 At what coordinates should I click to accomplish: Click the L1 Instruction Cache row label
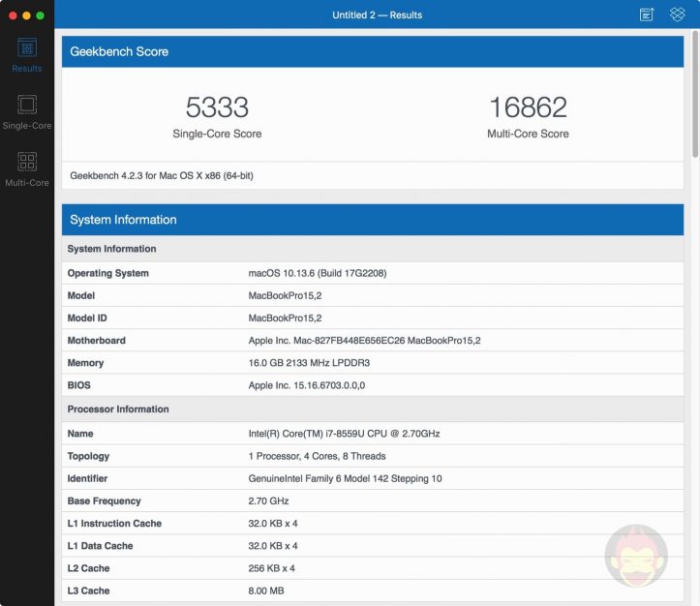click(114, 524)
